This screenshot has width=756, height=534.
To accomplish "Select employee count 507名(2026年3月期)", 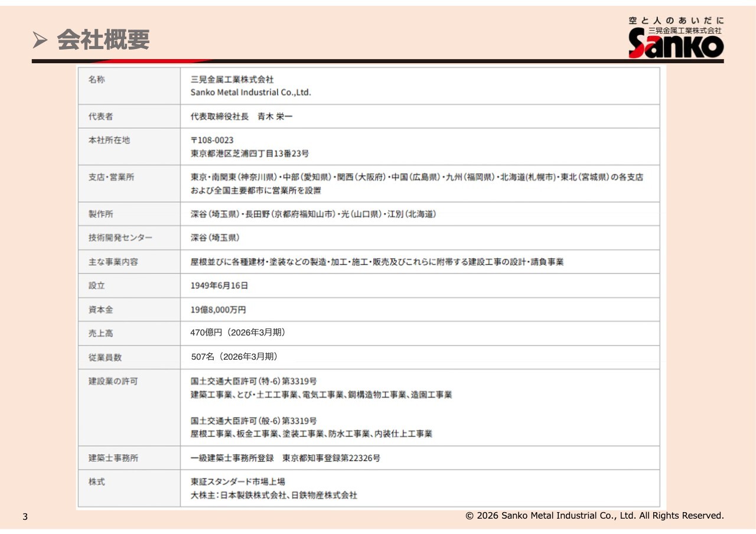I will (234, 357).
